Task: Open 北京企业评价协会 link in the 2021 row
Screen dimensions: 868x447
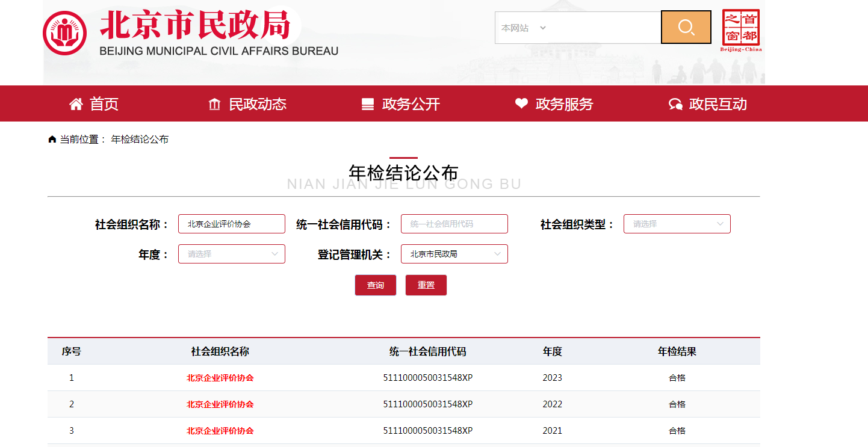Action: [x=220, y=431]
